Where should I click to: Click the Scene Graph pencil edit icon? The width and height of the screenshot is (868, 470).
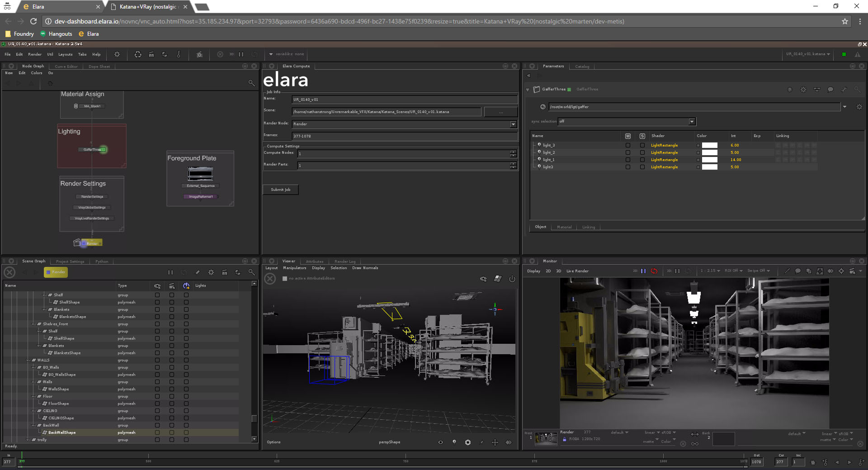[x=198, y=272]
